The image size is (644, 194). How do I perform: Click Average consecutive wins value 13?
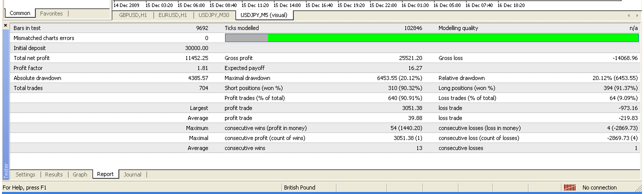419,148
